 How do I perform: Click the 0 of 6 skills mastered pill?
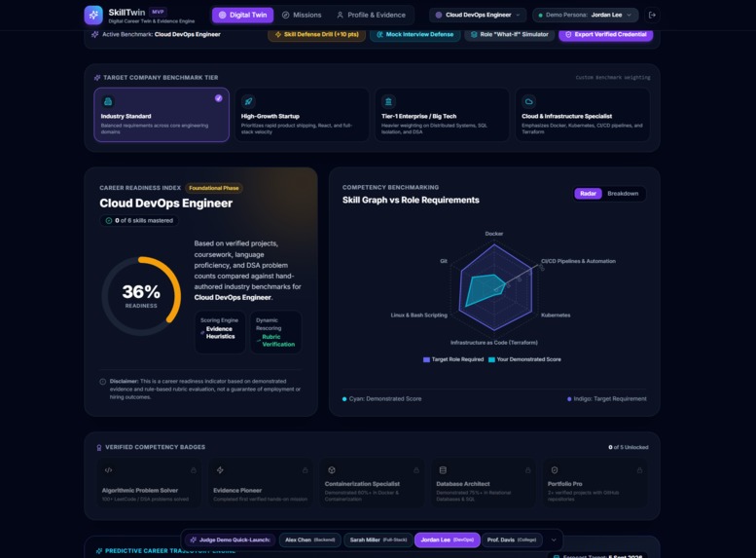pyautogui.click(x=139, y=221)
